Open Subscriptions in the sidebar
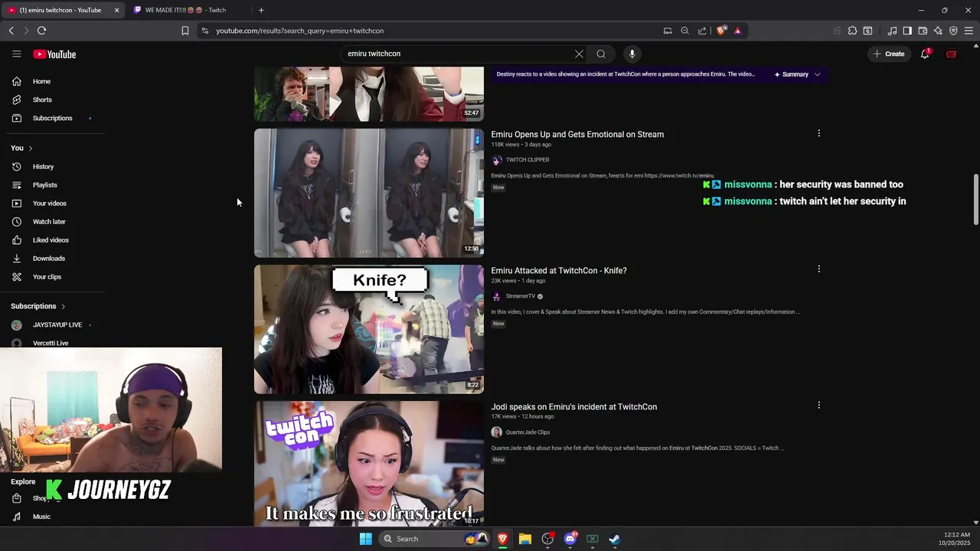 tap(52, 118)
